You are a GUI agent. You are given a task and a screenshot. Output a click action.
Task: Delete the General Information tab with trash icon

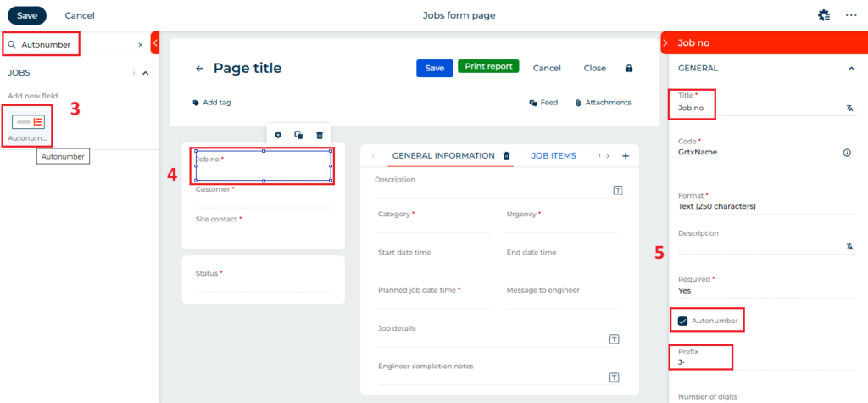tap(507, 156)
